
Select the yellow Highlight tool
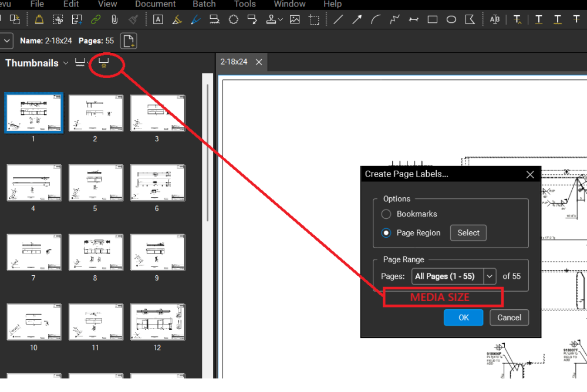click(177, 19)
